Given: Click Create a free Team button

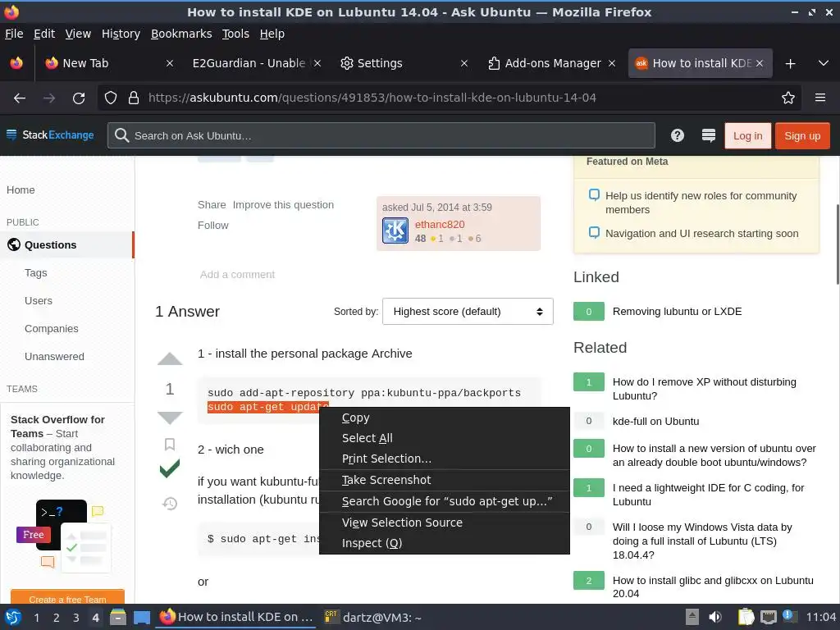Looking at the screenshot, I should tap(67, 598).
